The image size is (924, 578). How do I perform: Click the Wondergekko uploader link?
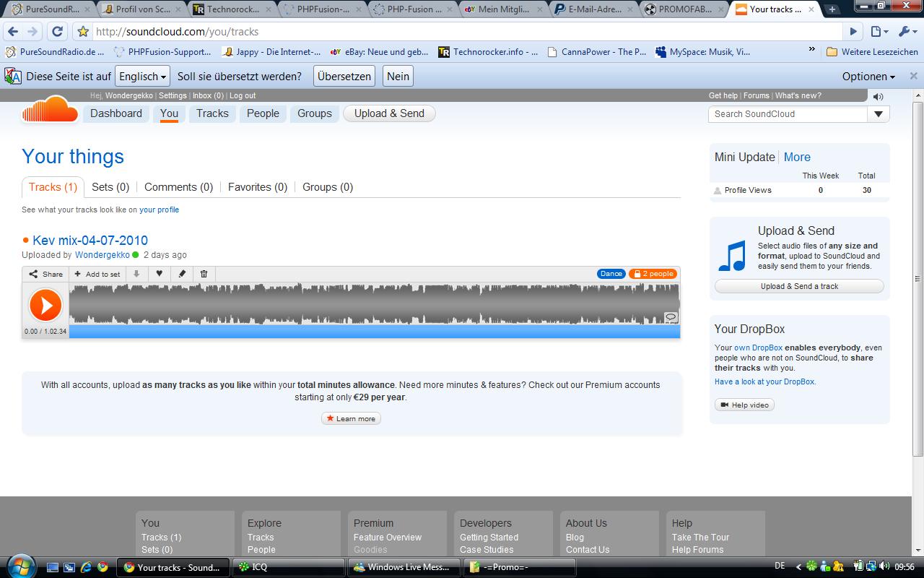pos(103,255)
